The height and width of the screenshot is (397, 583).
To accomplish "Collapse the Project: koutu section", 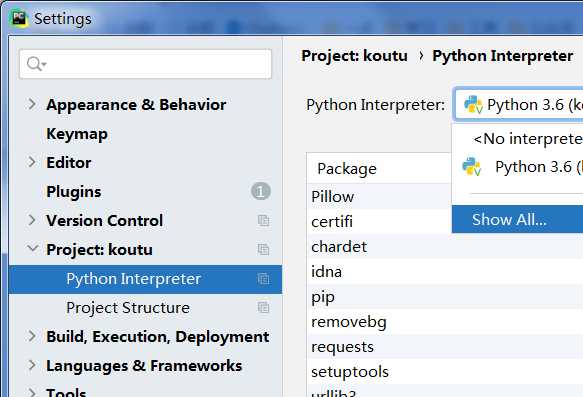I will pyautogui.click(x=33, y=248).
